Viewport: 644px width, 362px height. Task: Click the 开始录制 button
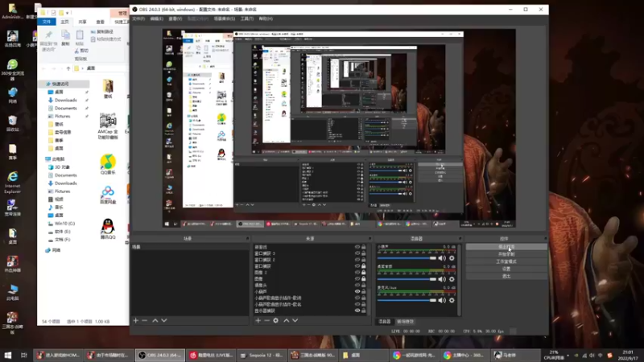(x=506, y=254)
